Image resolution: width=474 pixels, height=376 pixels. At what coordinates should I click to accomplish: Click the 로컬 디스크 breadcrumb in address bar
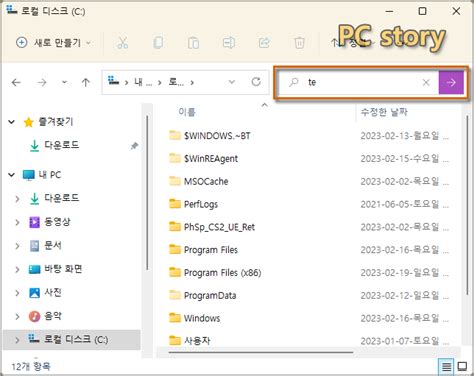(176, 82)
